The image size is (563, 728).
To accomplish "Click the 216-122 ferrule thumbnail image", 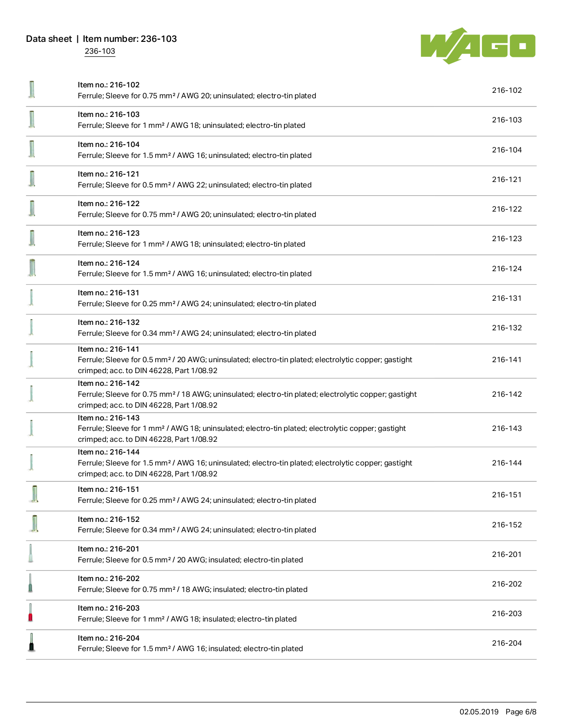I will coord(32,208).
